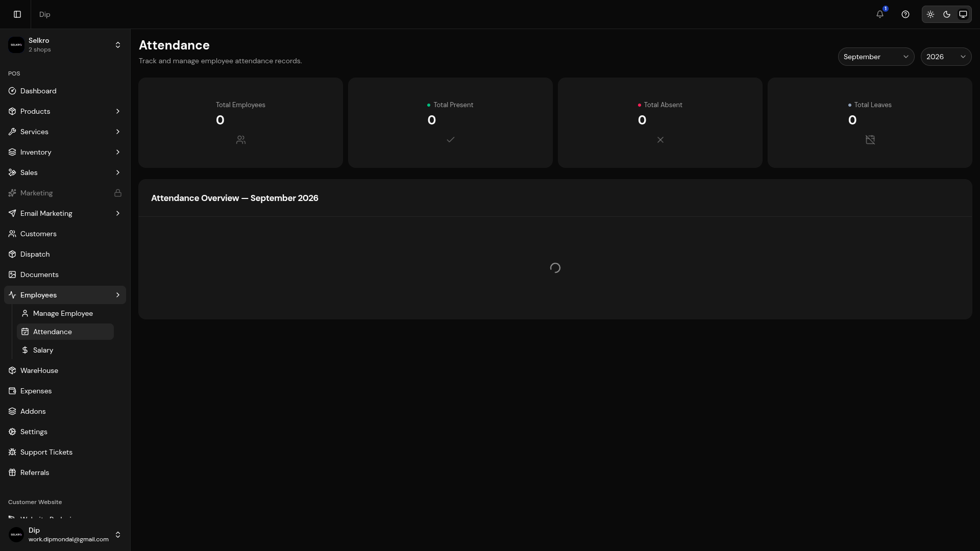Open the Manage Employee page
The height and width of the screenshot is (551, 980).
tap(65, 313)
